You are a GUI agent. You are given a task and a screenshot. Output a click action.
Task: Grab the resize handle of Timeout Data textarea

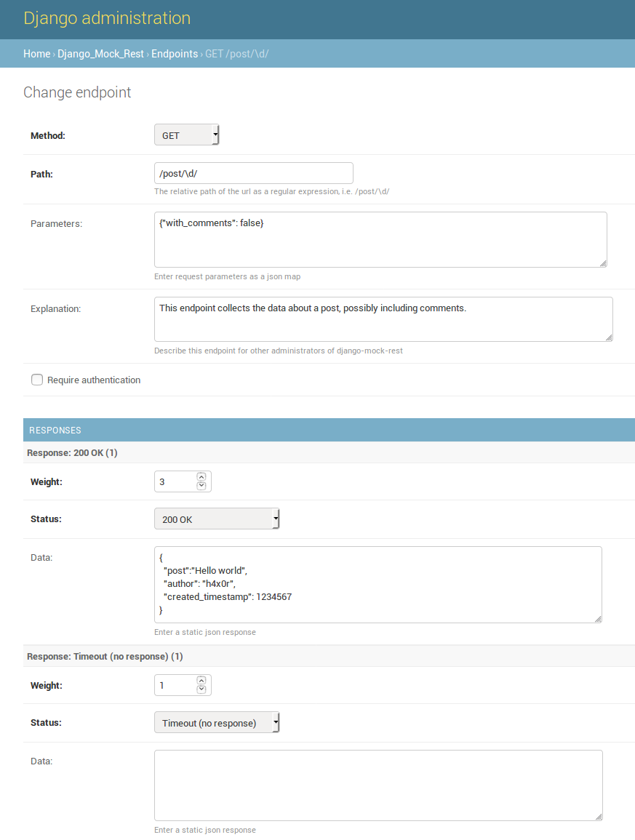[599, 817]
